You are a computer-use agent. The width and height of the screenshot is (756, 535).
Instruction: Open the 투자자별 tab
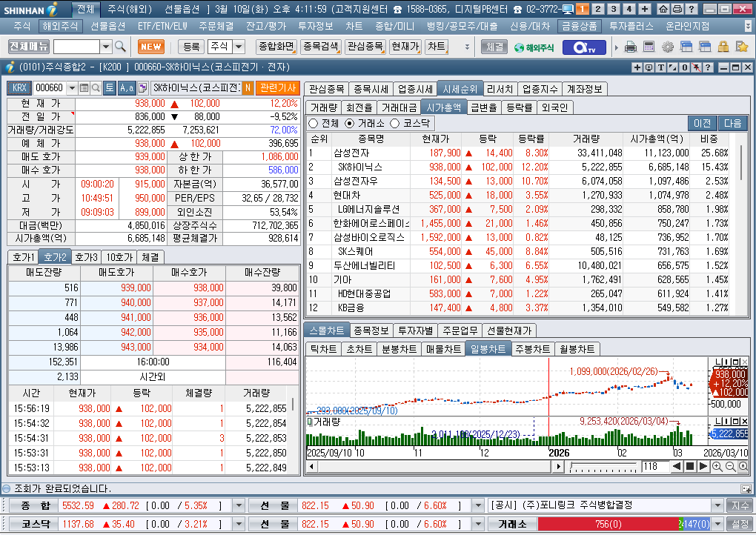416,330
